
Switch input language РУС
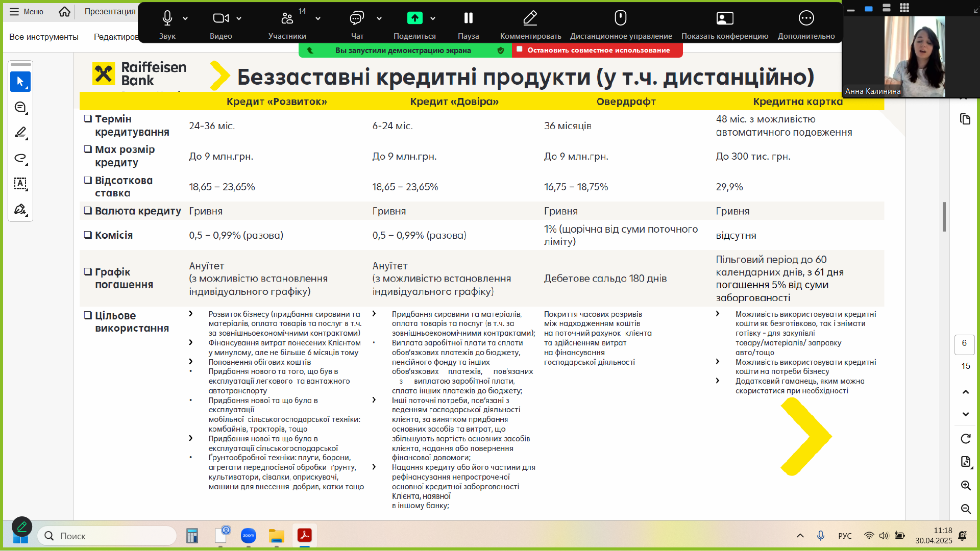pyautogui.click(x=845, y=536)
